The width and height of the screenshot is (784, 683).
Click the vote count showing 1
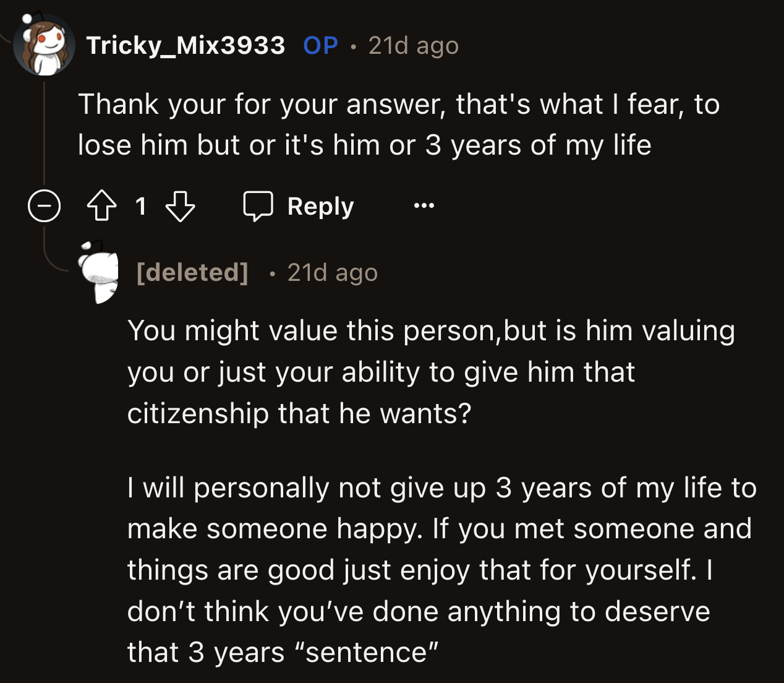[141, 207]
